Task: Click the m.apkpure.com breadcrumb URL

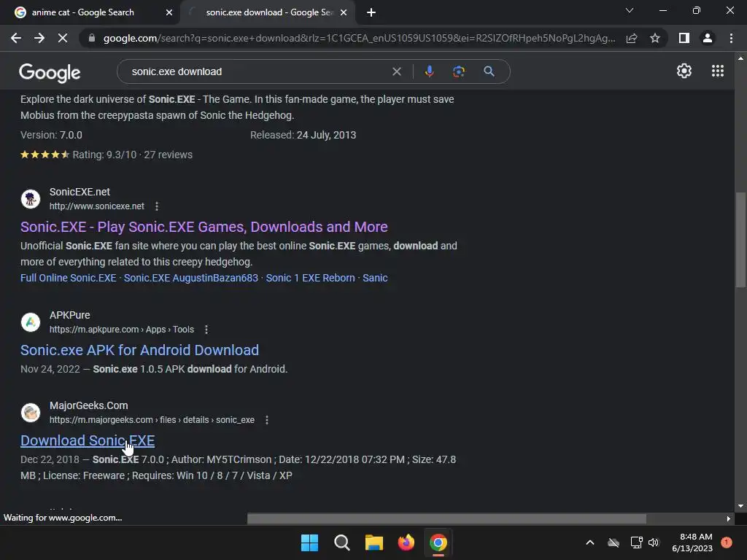Action: coord(122,330)
